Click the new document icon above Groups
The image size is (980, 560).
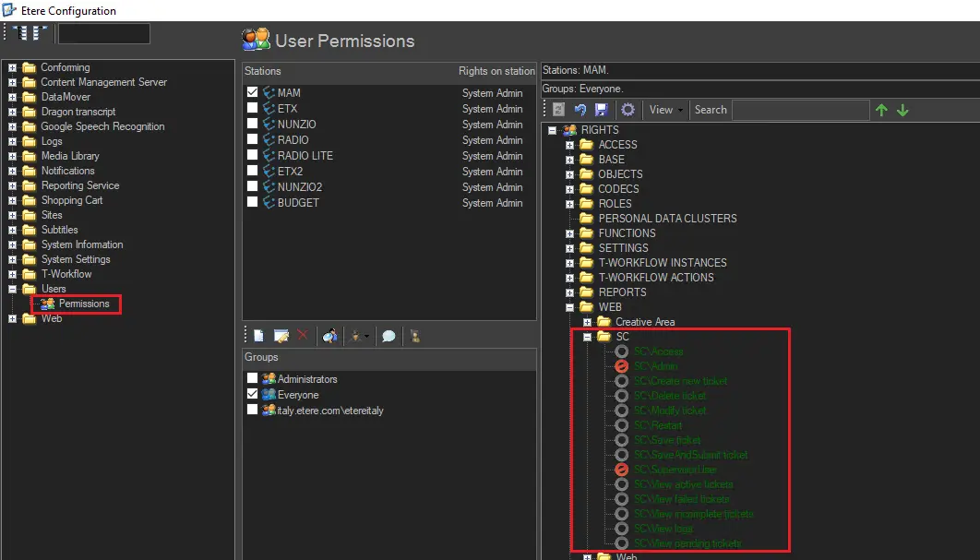258,336
